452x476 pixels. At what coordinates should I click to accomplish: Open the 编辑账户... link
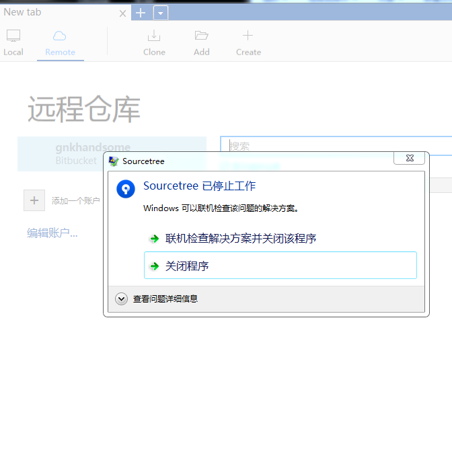coord(52,233)
